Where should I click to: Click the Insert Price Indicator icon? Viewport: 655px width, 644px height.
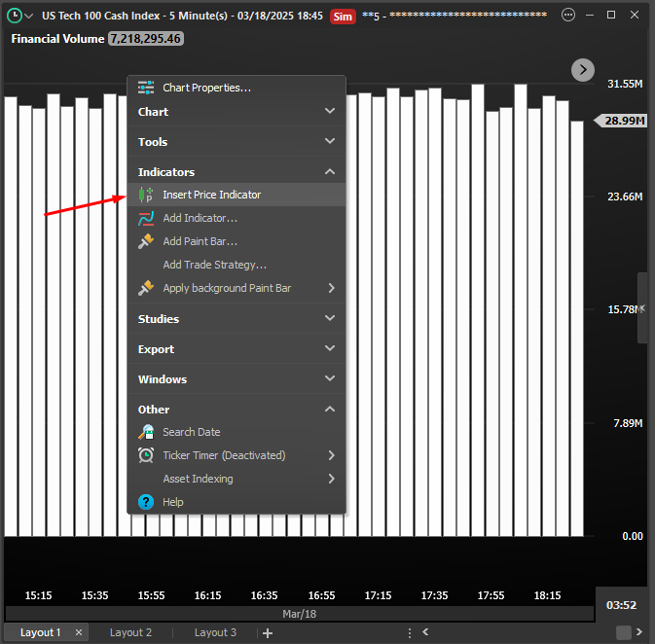coord(146,195)
